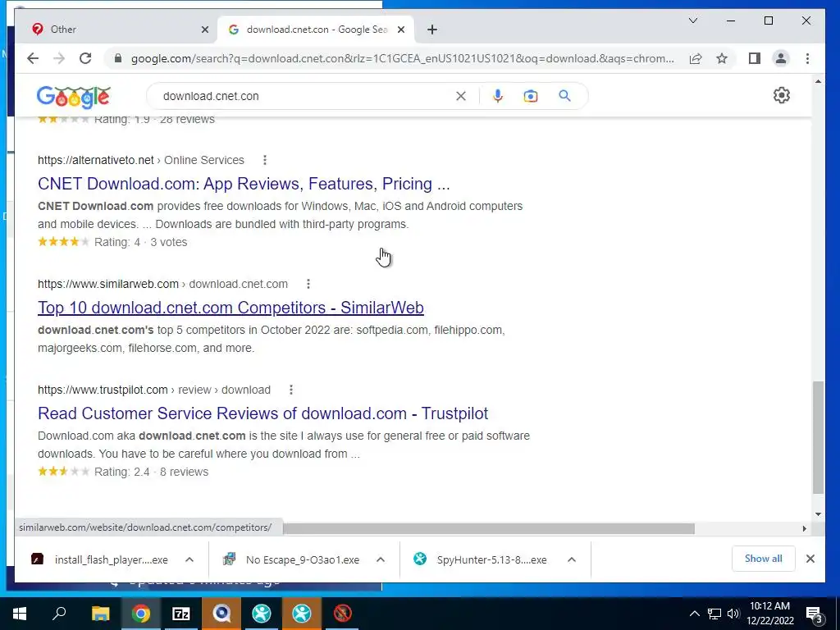
Task: View site security lock information
Action: click(x=118, y=58)
